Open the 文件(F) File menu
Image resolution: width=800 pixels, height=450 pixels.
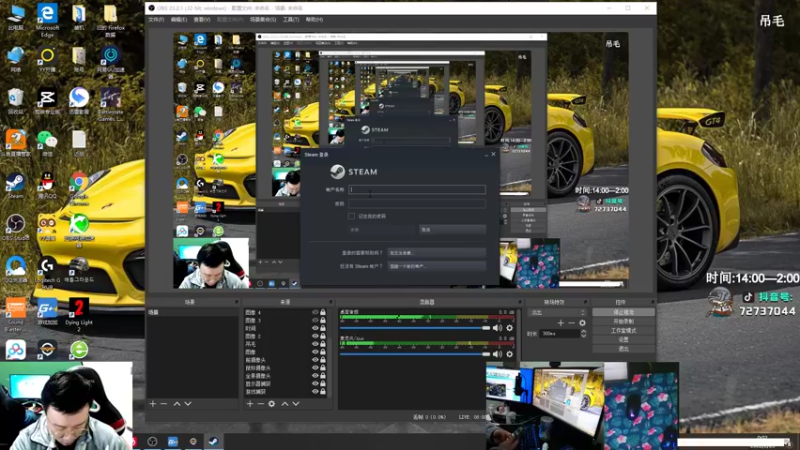click(x=156, y=19)
